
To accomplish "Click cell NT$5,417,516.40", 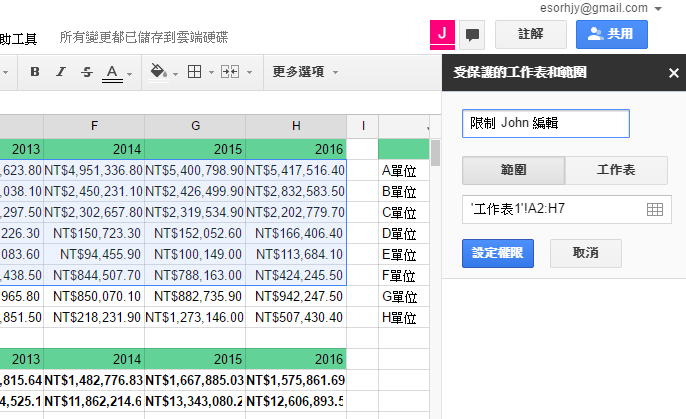I will click(x=296, y=170).
